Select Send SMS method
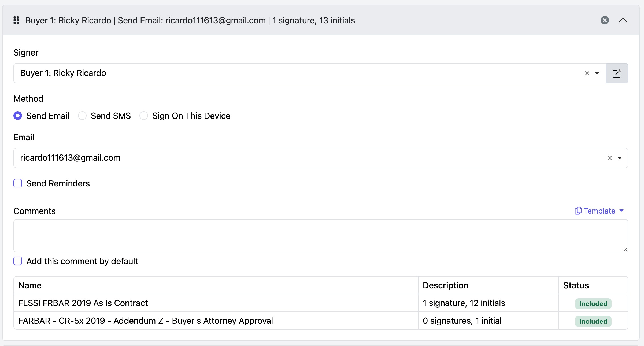The width and height of the screenshot is (644, 346). pyautogui.click(x=82, y=116)
